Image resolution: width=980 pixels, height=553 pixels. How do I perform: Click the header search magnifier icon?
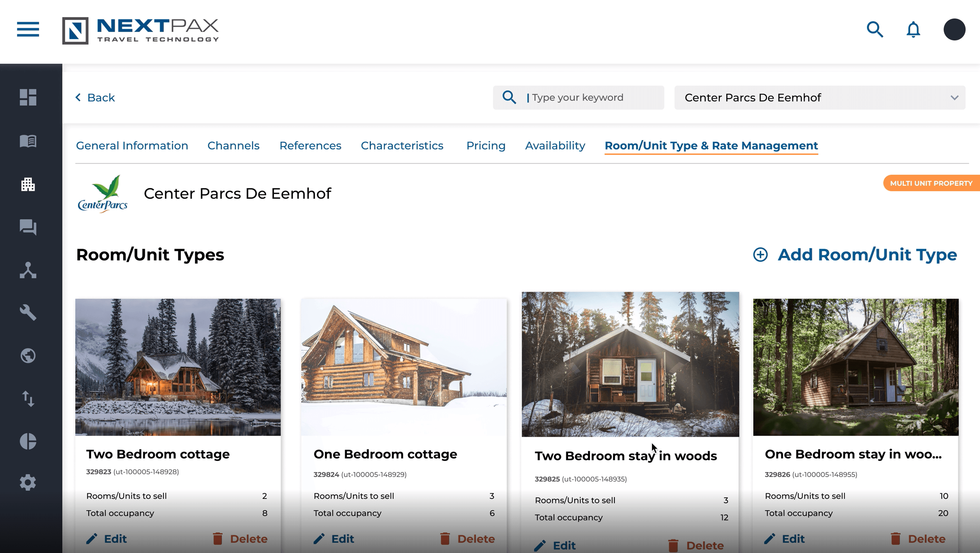875,30
